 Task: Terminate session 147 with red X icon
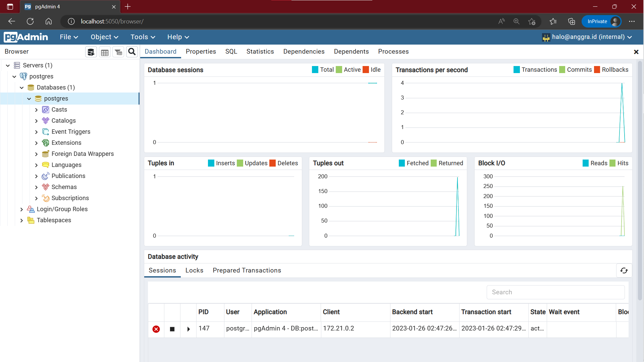coord(156,329)
